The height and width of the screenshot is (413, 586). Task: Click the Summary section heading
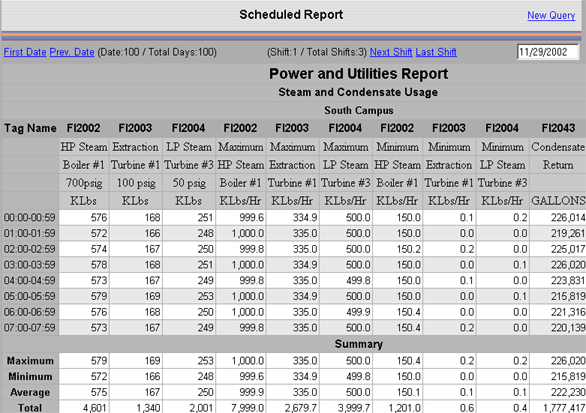358,344
